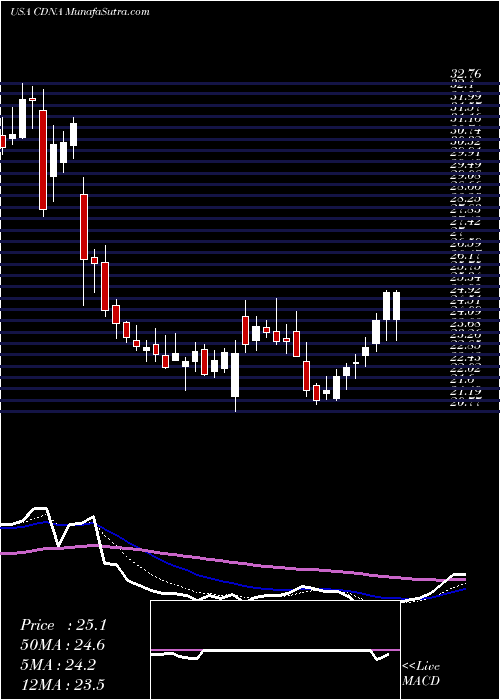Screen dimensions: 500x700
Task: Click the 21.19 axis price label
Action: coord(467,392)
